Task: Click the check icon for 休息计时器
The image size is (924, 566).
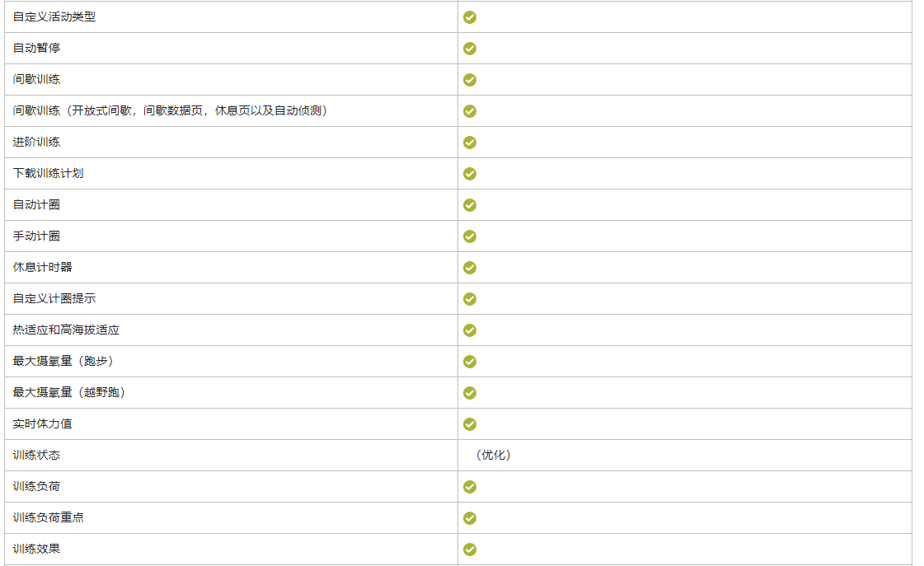Action: pos(470,268)
